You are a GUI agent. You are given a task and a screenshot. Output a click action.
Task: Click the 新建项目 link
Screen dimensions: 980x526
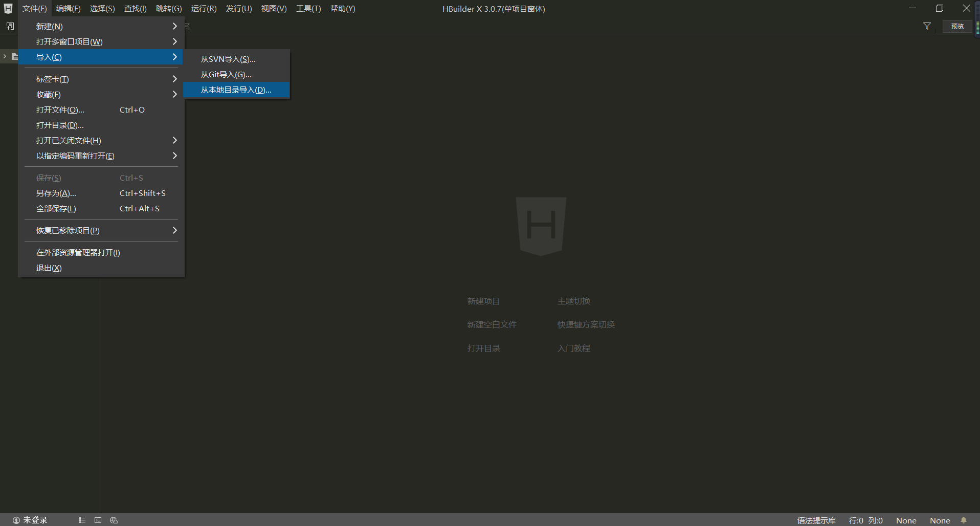pos(483,301)
